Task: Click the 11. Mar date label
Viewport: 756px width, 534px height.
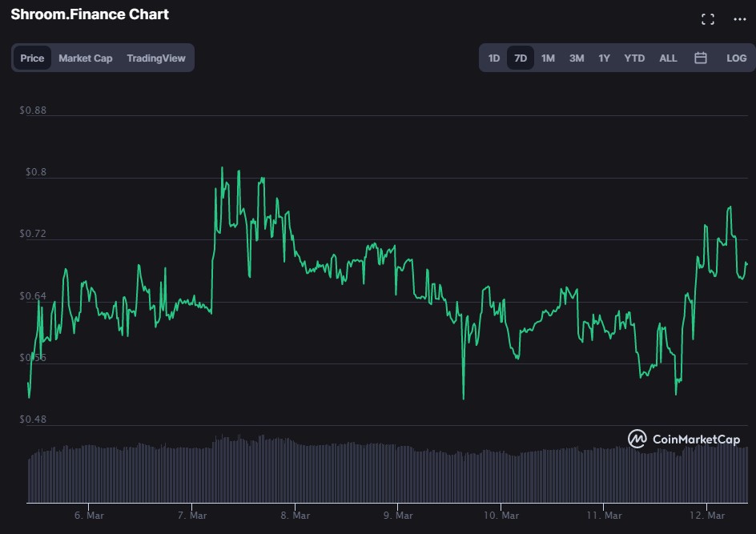Action: tap(604, 516)
